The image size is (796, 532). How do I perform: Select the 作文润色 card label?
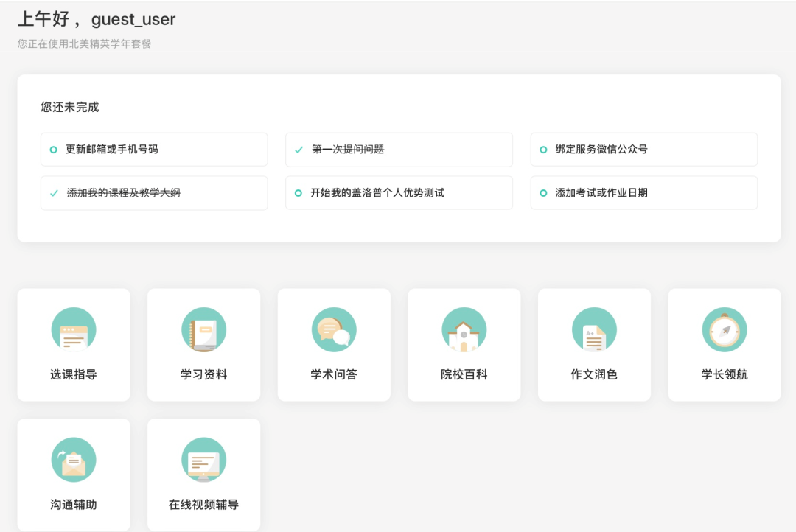594,374
